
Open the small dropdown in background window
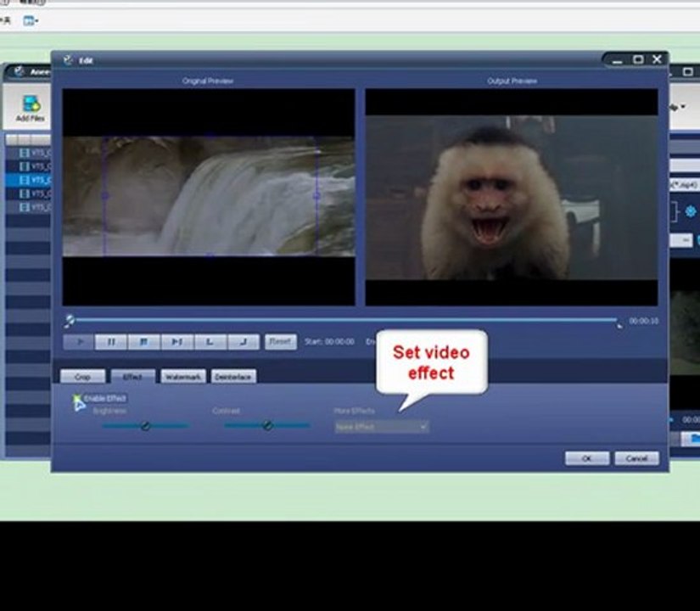(682, 240)
